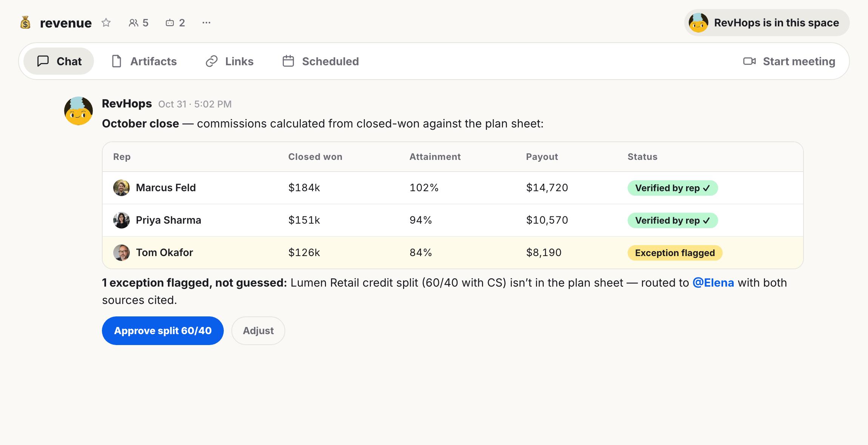
Task: Click Marcus Feld's Verified by rep badge
Action: 673,188
